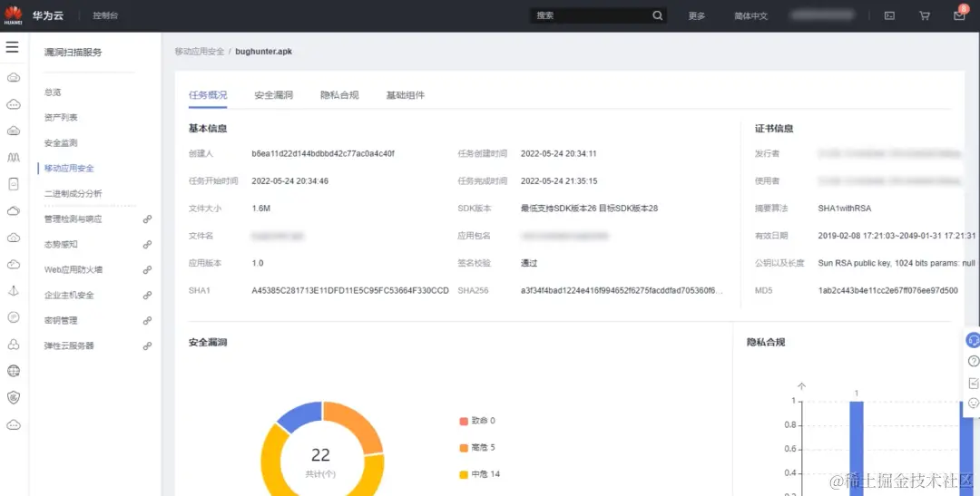Click the shield icon in left rail
This screenshot has height=496, width=980.
[14, 397]
